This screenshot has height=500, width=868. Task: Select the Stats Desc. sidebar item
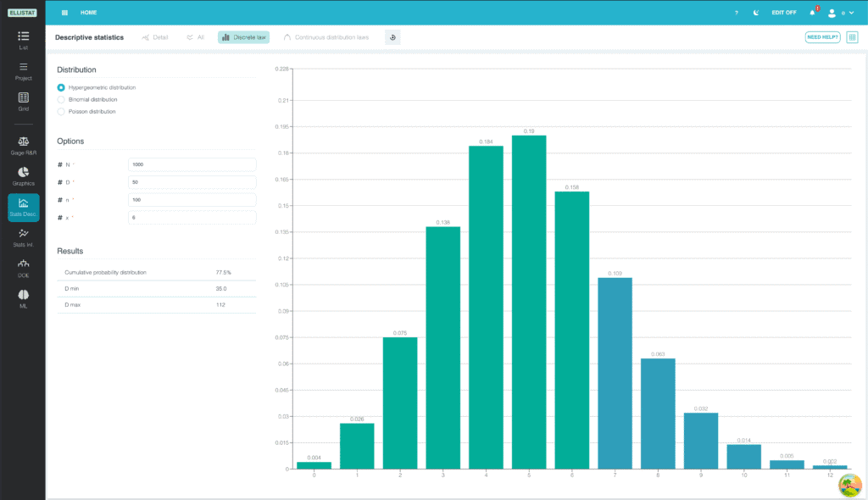pos(23,208)
